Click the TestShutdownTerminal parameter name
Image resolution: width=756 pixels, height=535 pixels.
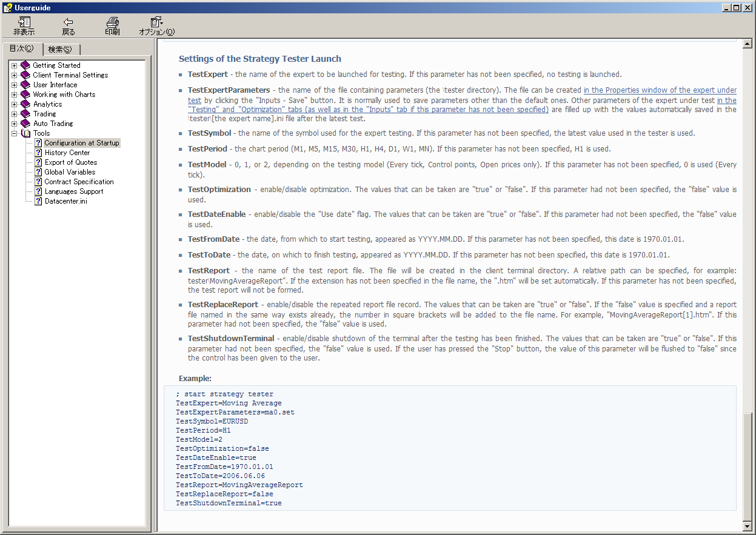pyautogui.click(x=231, y=338)
